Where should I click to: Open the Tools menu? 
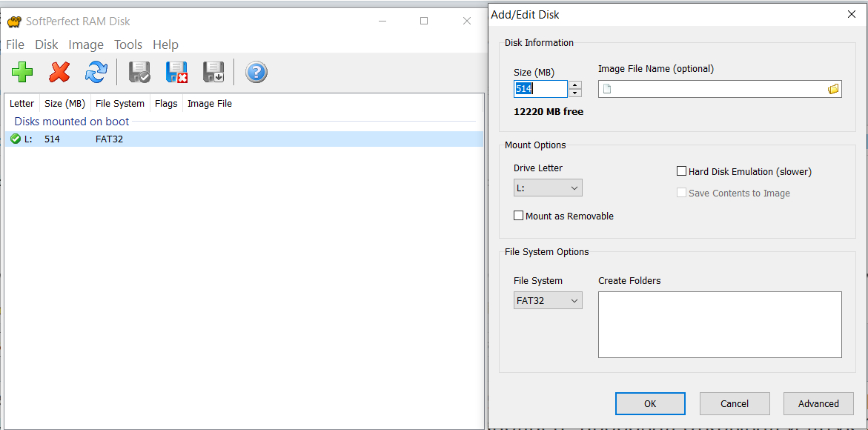(128, 44)
